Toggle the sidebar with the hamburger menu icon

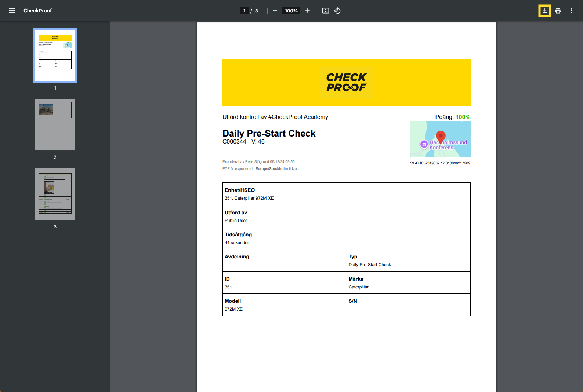(x=12, y=11)
